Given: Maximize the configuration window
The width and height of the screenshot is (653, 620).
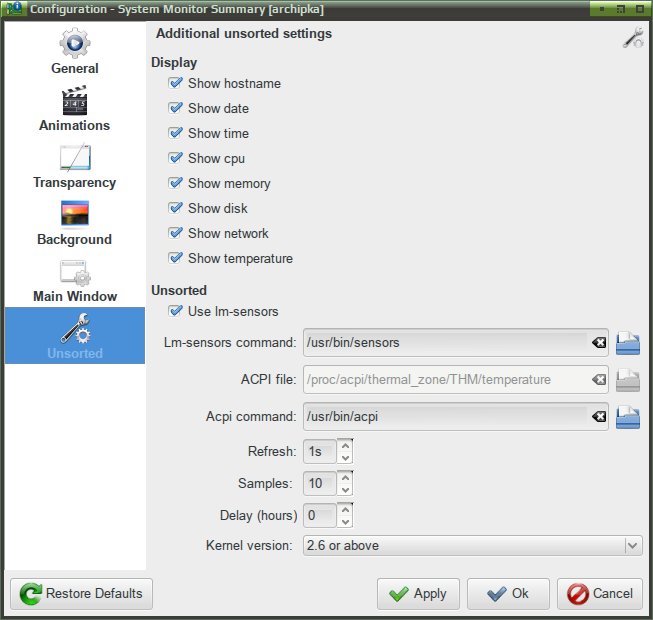Looking at the screenshot, I should pos(621,9).
